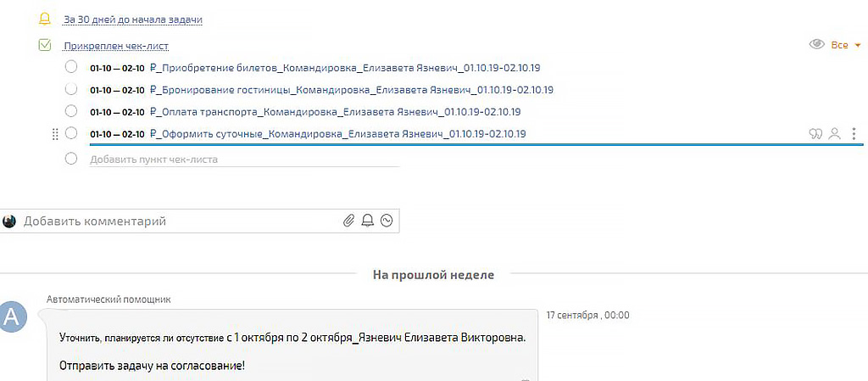The height and width of the screenshot is (381, 868).
Task: Mark Приобретение билетов item as done
Action: click(71, 68)
